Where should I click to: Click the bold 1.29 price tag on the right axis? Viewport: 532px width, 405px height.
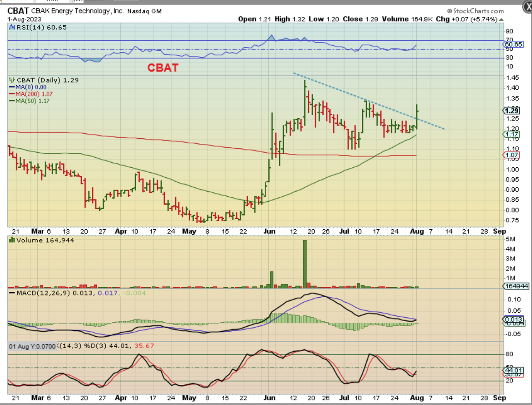click(x=511, y=110)
